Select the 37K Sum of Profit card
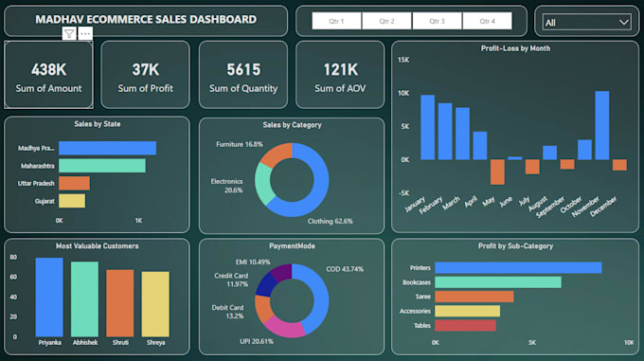The height and width of the screenshot is (361, 644). coord(146,75)
